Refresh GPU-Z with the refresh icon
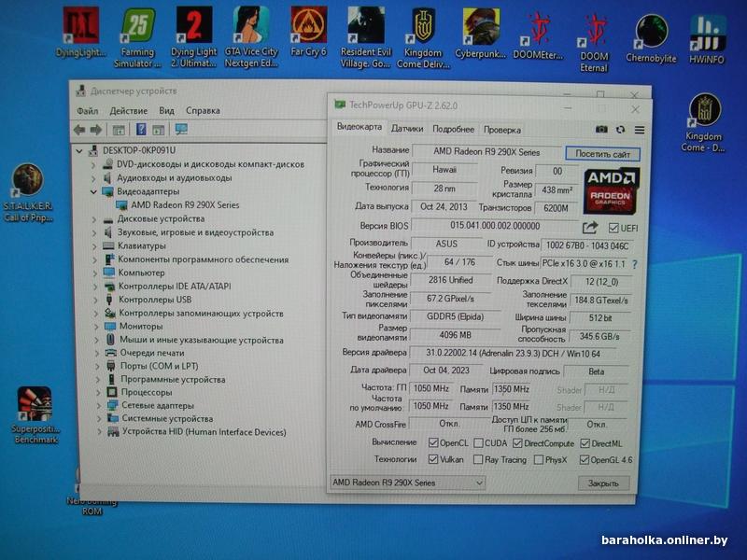The width and height of the screenshot is (747, 560). [620, 130]
